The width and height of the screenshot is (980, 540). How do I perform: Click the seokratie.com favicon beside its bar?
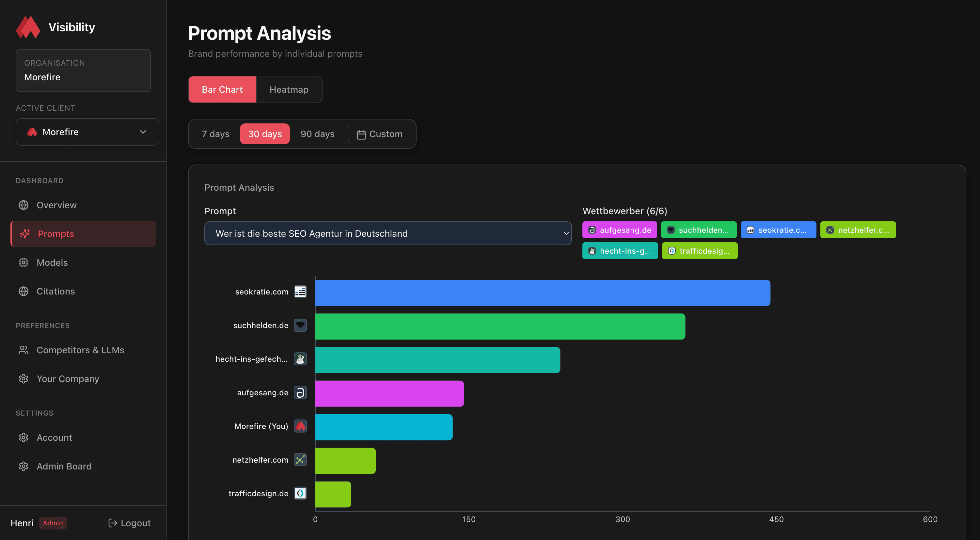tap(301, 292)
